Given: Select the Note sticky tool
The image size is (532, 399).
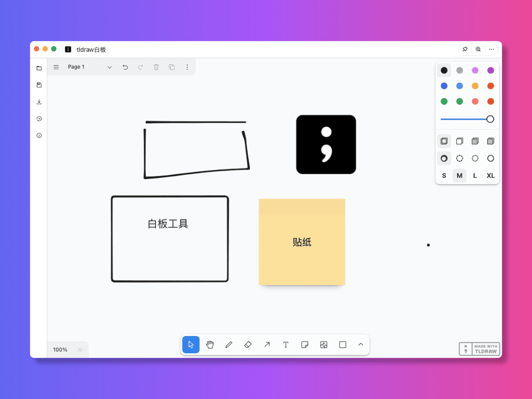Looking at the screenshot, I should pyautogui.click(x=305, y=344).
